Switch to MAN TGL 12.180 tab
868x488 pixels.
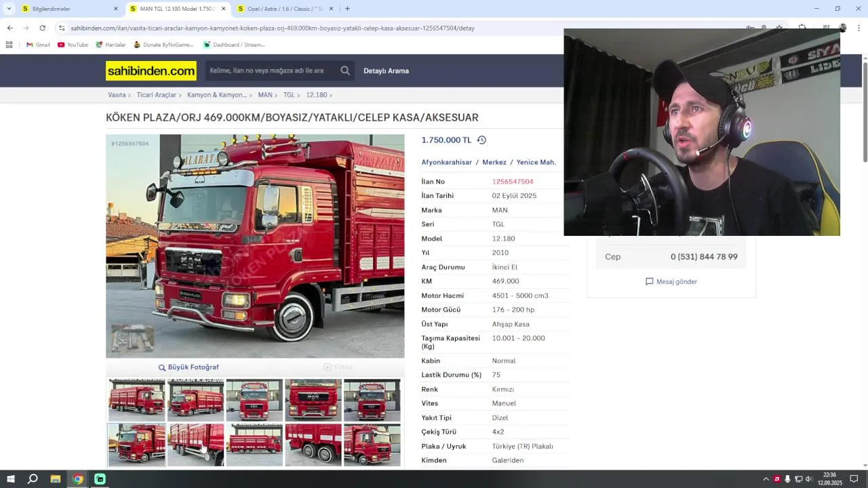click(177, 9)
